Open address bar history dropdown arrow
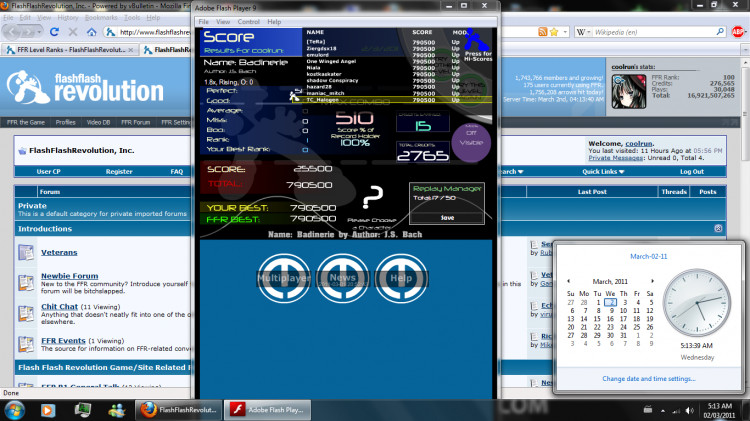The height and width of the screenshot is (421, 750). (565, 32)
